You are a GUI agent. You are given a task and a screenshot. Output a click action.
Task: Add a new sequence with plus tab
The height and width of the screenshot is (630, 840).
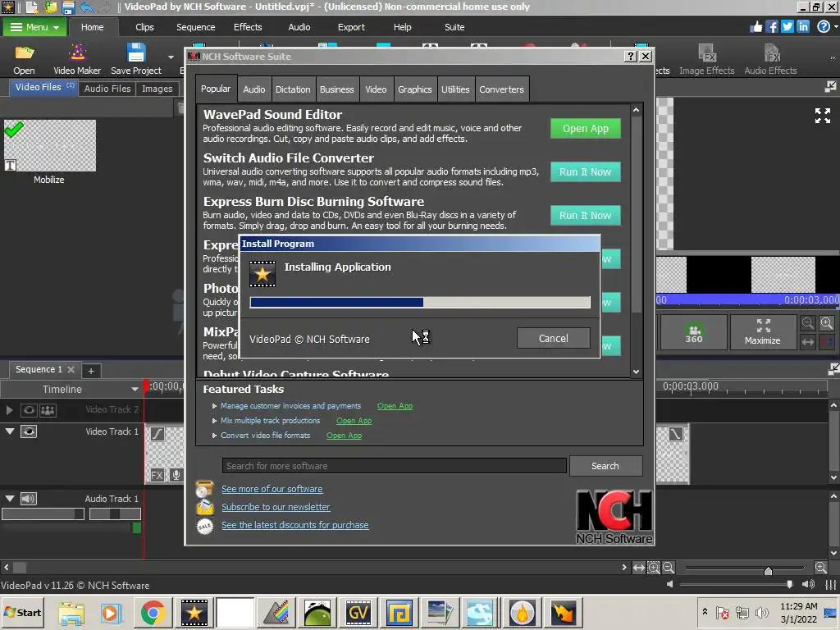(x=91, y=371)
